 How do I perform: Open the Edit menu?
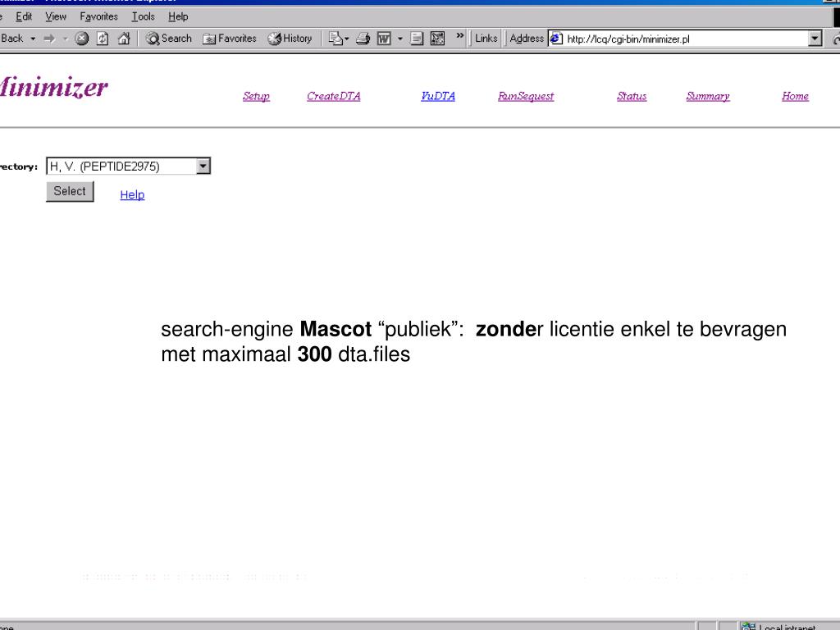tap(24, 16)
